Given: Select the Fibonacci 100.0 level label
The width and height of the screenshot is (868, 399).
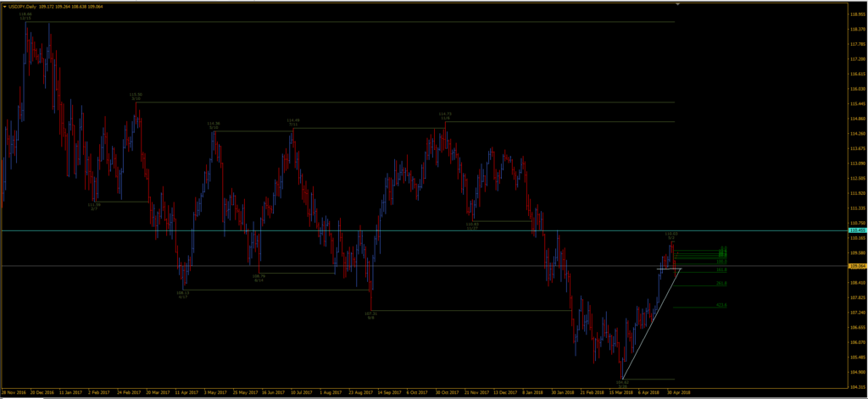Looking at the screenshot, I should click(721, 261).
